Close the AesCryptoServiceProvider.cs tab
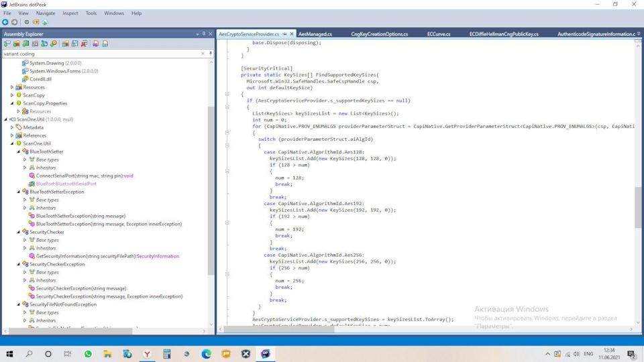This screenshot has width=644, height=362. (x=292, y=34)
